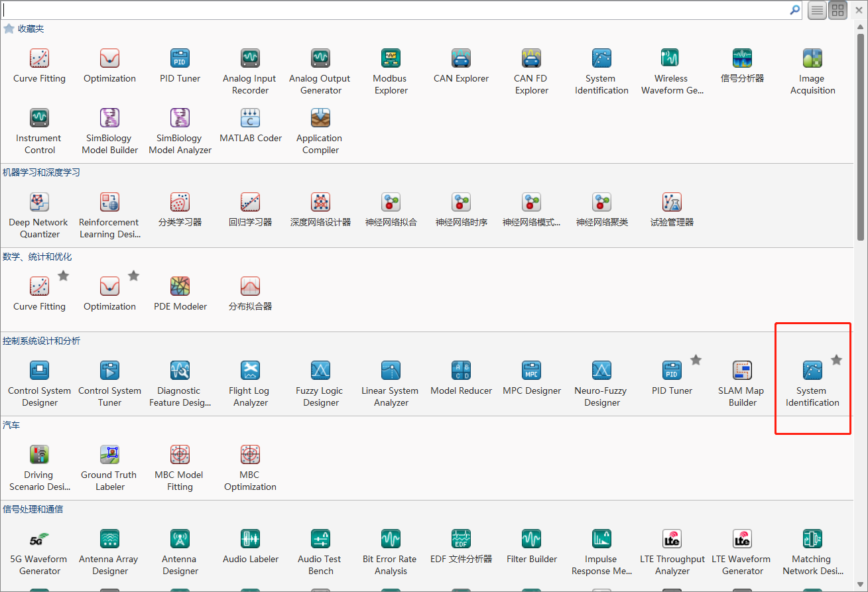Viewport: 868px width, 592px height.
Task: Open the MBC Optimization app
Action: tap(250, 469)
